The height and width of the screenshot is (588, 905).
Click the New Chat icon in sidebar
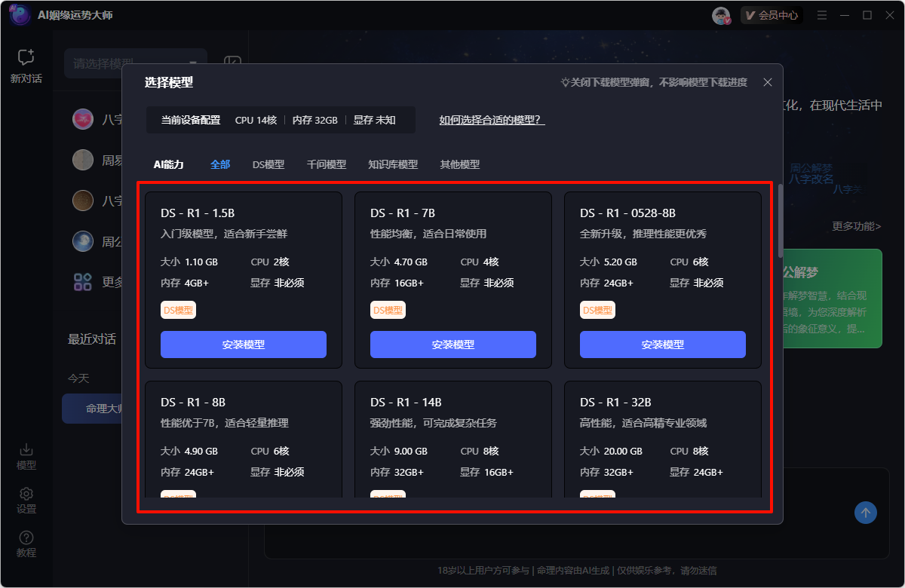point(26,58)
